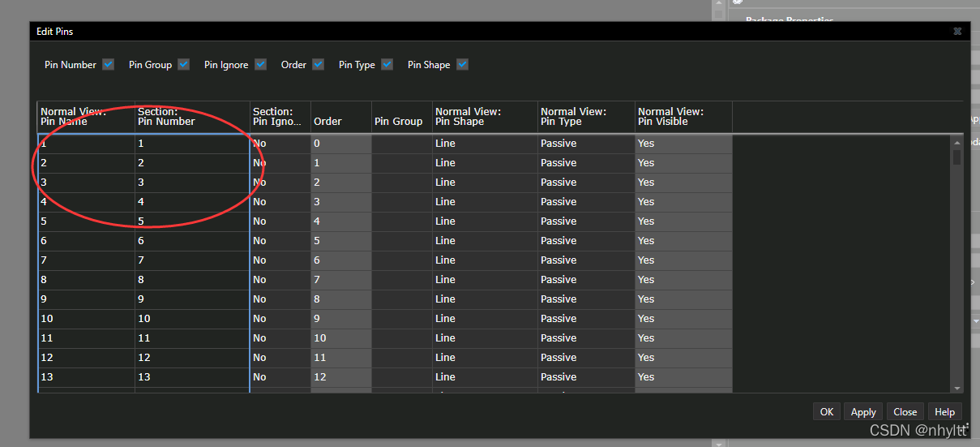Toggle the Pin Shape checkbox
Image resolution: width=980 pixels, height=447 pixels.
click(x=462, y=65)
